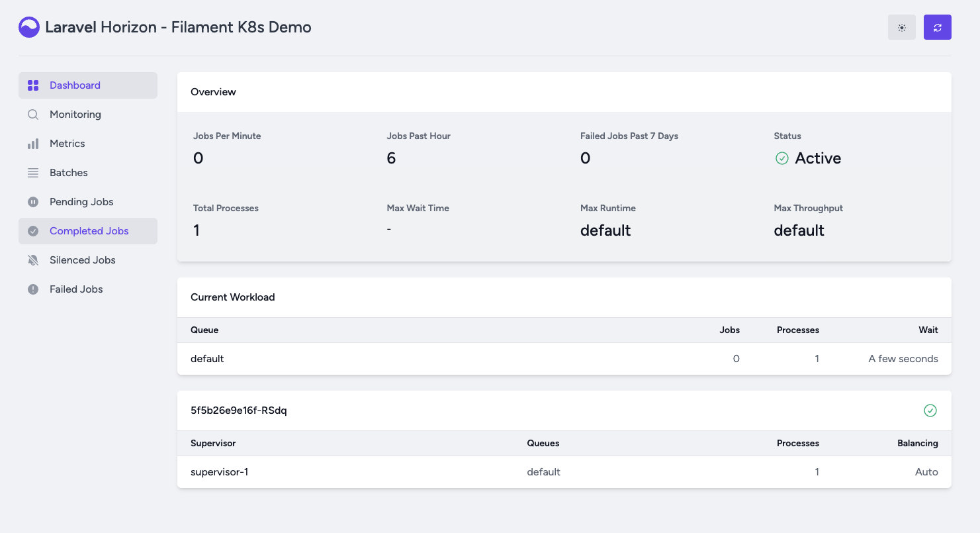Screen dimensions: 980x533
Task: Click the Completed Jobs checkmark icon
Action: (x=33, y=231)
